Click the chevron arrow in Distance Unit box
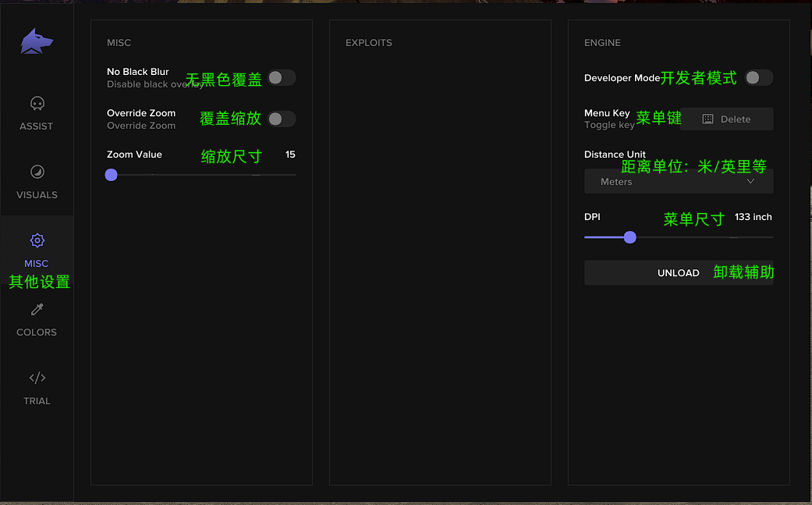The height and width of the screenshot is (505, 812). [x=751, y=182]
